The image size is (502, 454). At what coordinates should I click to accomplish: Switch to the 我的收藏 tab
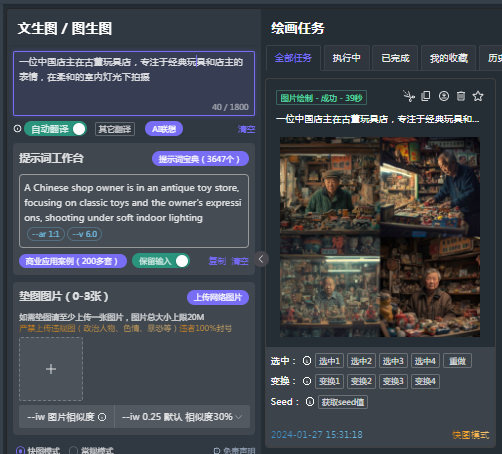448,58
